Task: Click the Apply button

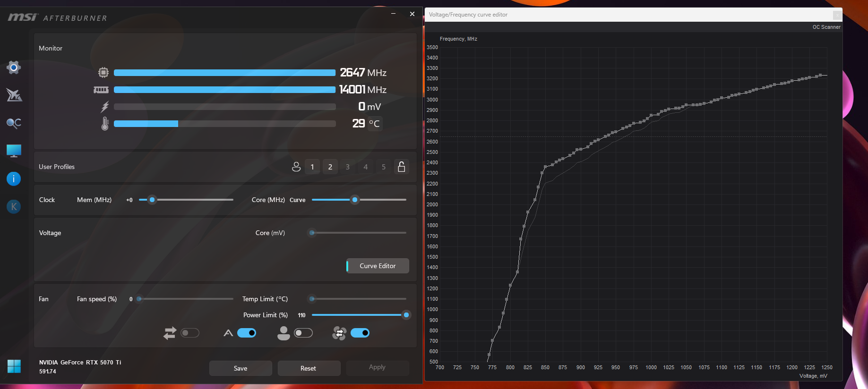Action: pyautogui.click(x=378, y=367)
